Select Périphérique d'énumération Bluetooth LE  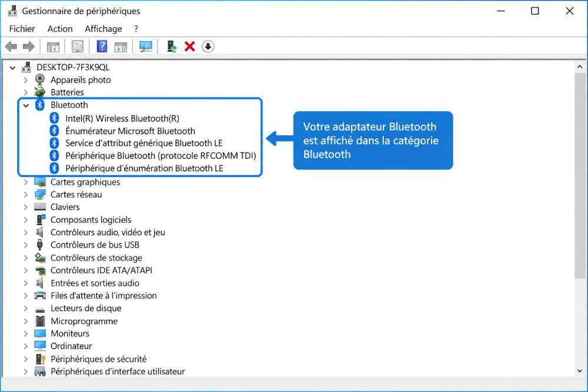click(145, 168)
